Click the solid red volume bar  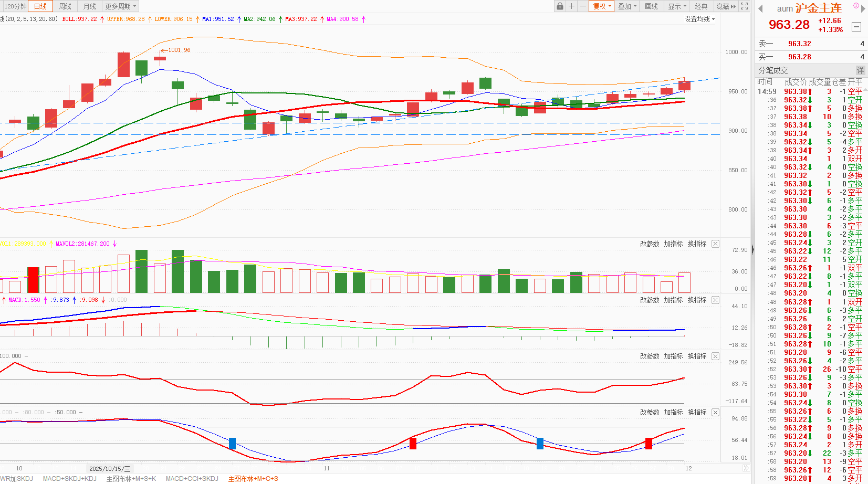tap(33, 280)
